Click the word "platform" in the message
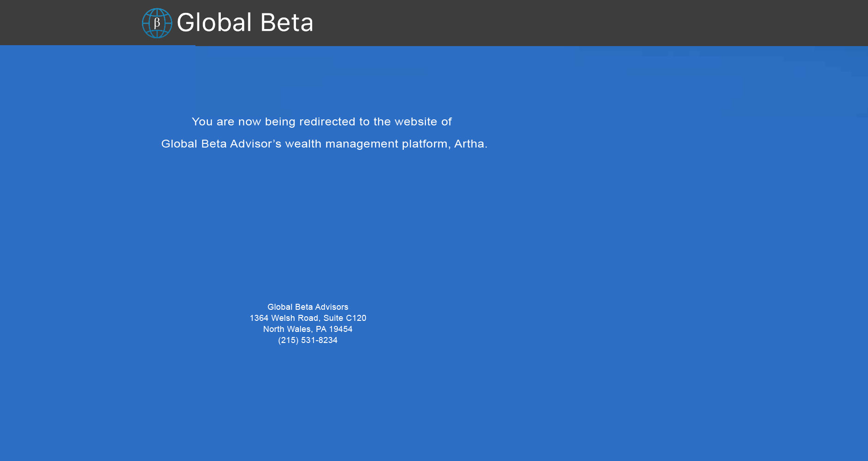This screenshot has width=868, height=461. point(424,144)
